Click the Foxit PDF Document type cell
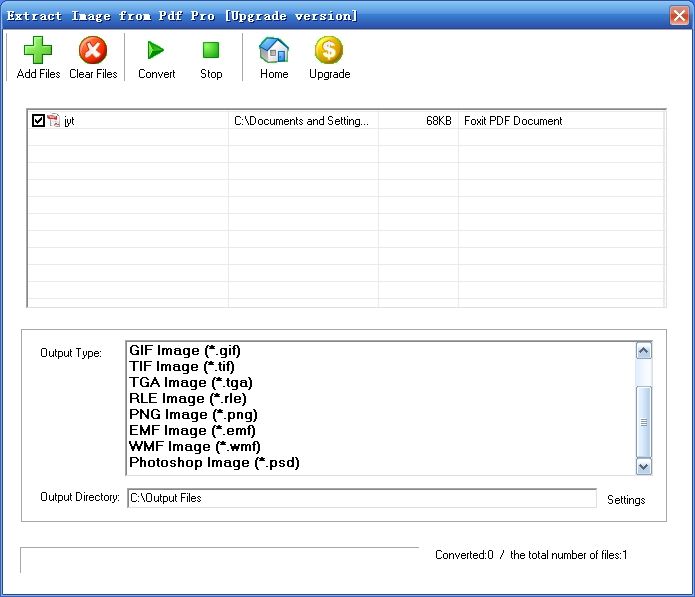The image size is (695, 597). (x=561, y=121)
